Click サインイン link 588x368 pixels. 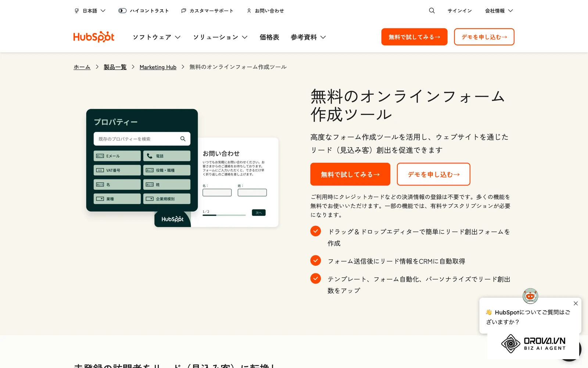point(460,11)
